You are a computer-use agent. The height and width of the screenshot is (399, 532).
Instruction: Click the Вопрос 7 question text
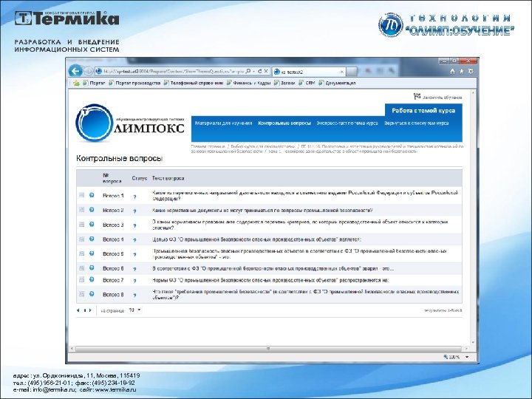point(270,280)
